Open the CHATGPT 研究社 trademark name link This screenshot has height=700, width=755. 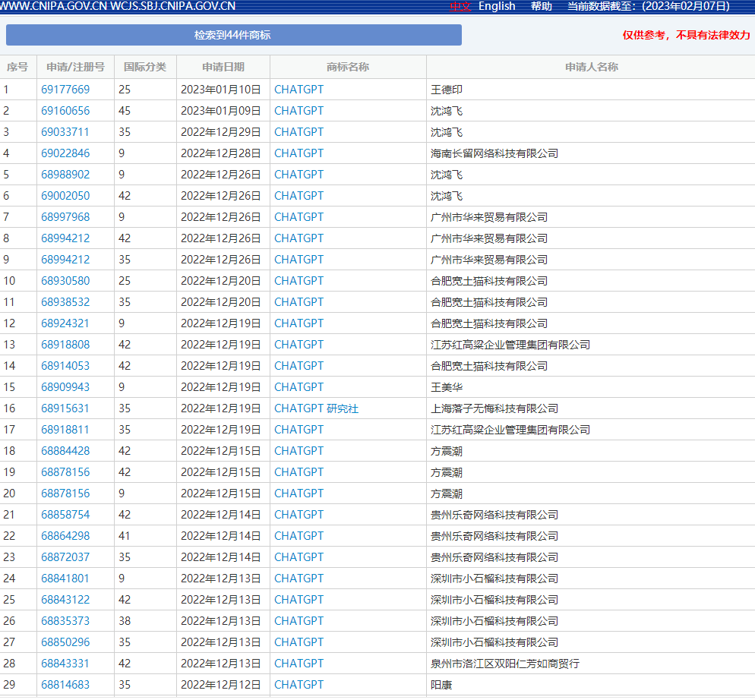316,408
